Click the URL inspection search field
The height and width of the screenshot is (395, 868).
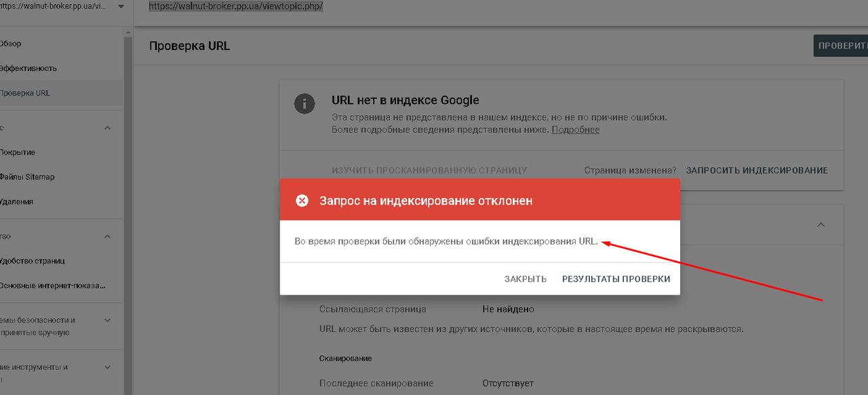(500, 8)
